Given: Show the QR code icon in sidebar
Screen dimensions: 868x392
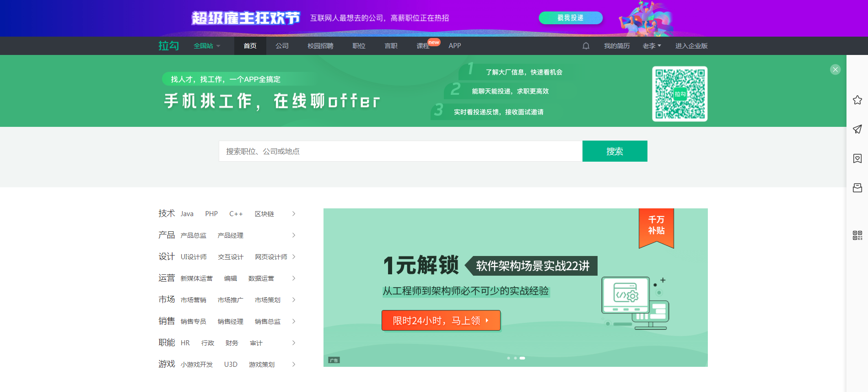Looking at the screenshot, I should point(857,235).
